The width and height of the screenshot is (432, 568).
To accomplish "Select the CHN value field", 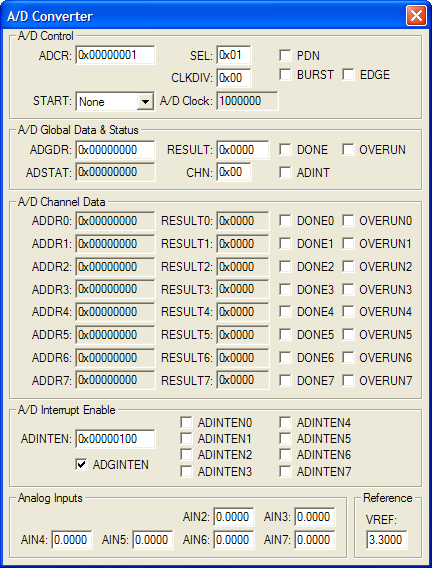I will 234,172.
